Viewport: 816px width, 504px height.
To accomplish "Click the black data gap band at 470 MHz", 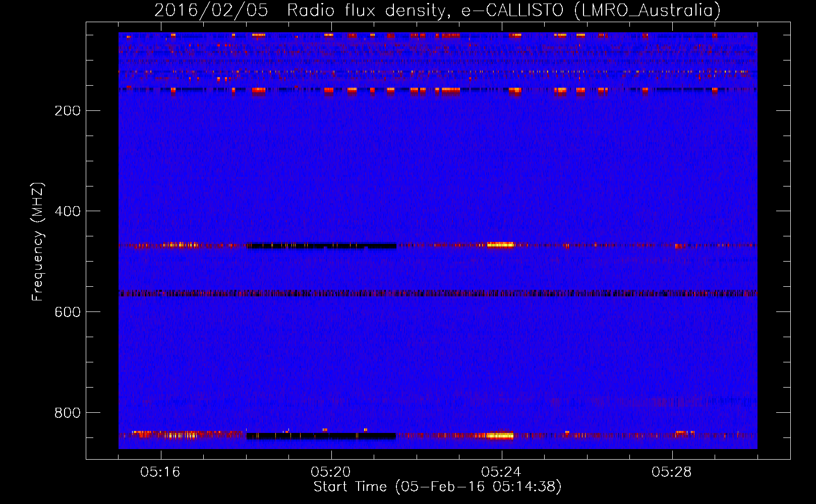I will pyautogui.click(x=321, y=246).
